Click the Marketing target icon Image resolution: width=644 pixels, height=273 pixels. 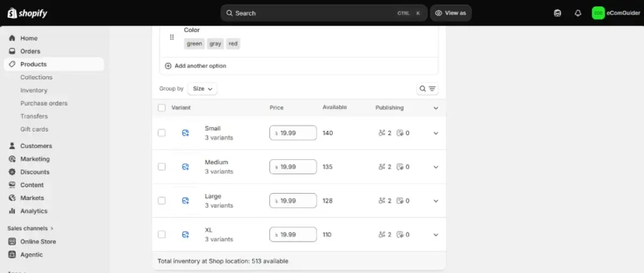(x=13, y=159)
